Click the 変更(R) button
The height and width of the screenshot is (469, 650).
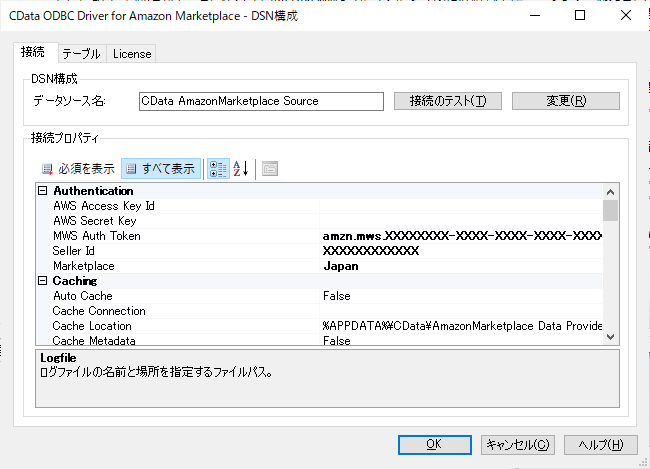566,101
